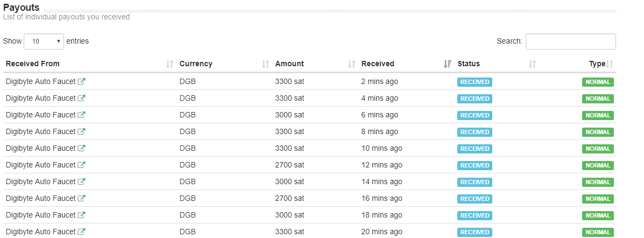This screenshot has width=644, height=238.
Task: Select the 18 mins ago timestamp
Action: (381, 215)
